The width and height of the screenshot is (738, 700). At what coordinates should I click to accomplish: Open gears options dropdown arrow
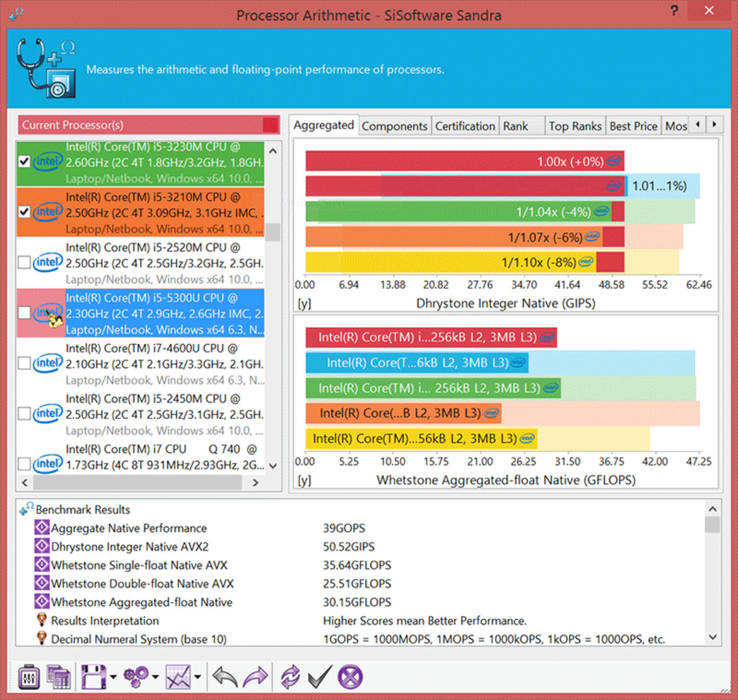click(155, 677)
